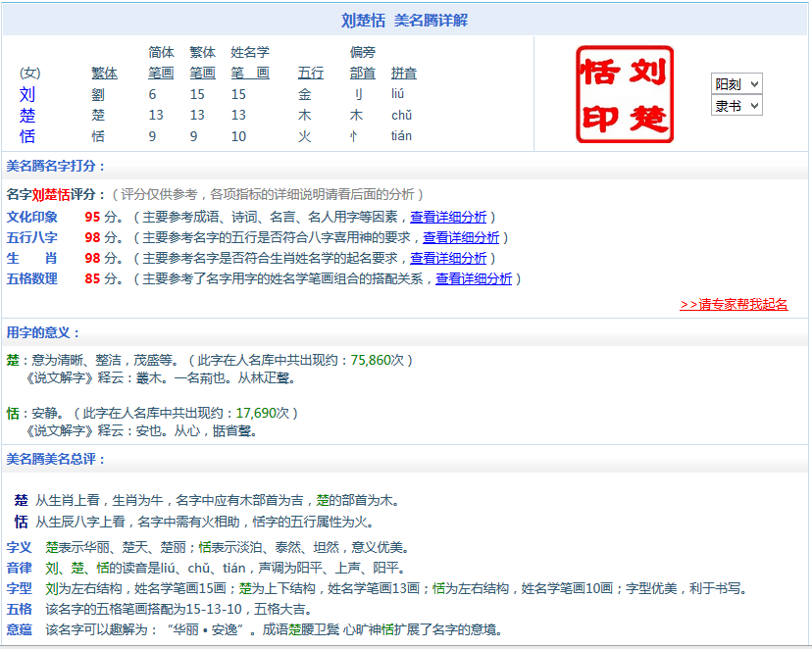Viewport: 812px width, 649px height.
Task: Click the blue 楚 character in the table
Action: (x=27, y=116)
